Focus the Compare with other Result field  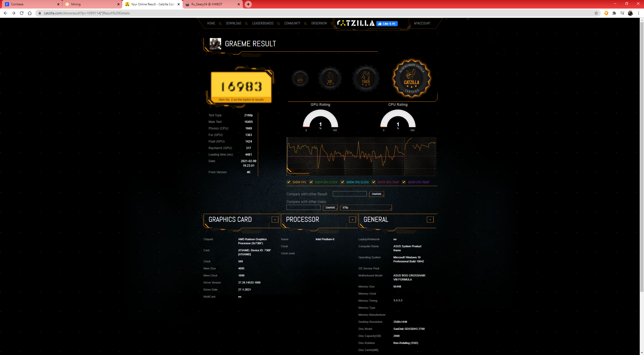pos(350,194)
